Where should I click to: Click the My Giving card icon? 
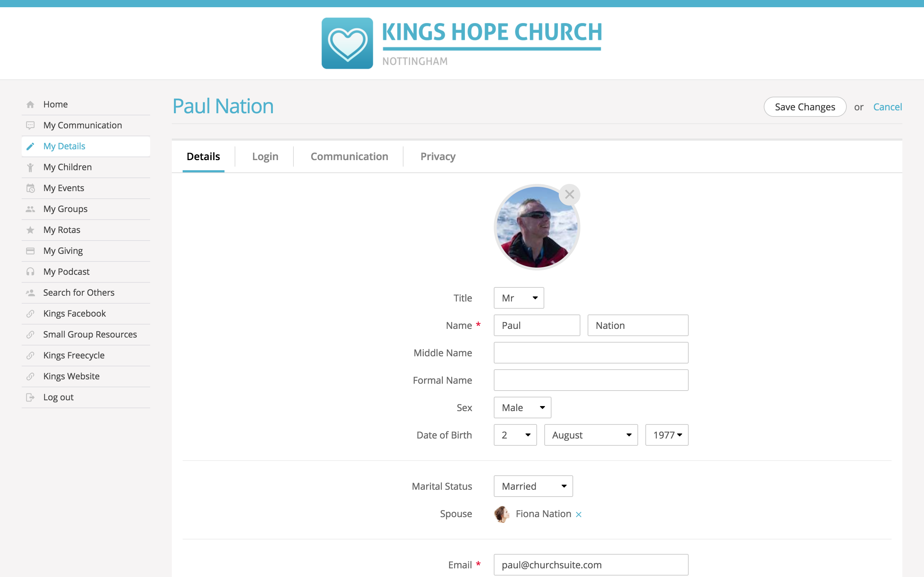click(31, 251)
